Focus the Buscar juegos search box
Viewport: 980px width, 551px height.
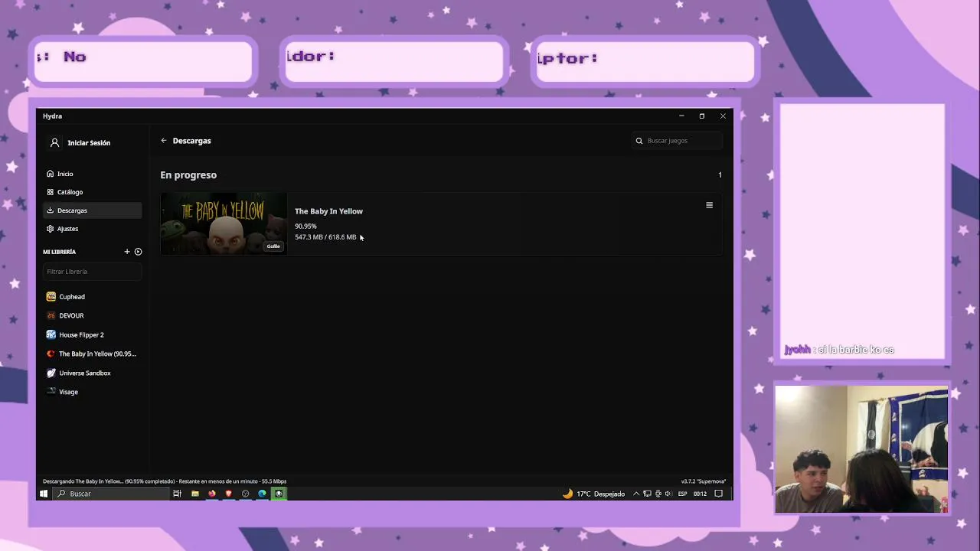pyautogui.click(x=678, y=141)
